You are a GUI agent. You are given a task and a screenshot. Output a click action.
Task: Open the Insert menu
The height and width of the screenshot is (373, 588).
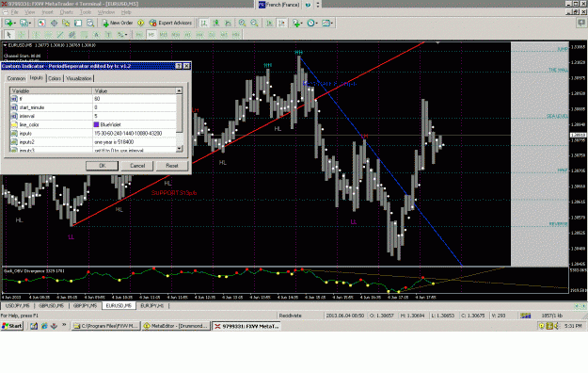(x=47, y=12)
